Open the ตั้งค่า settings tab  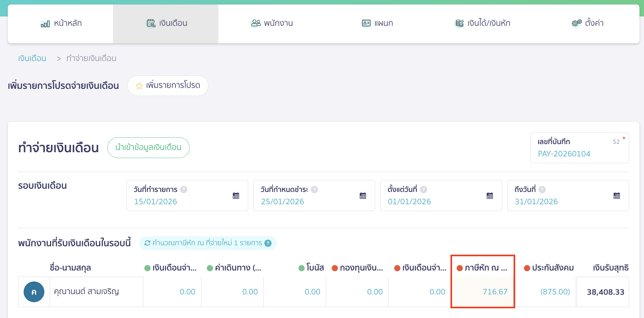point(587,23)
